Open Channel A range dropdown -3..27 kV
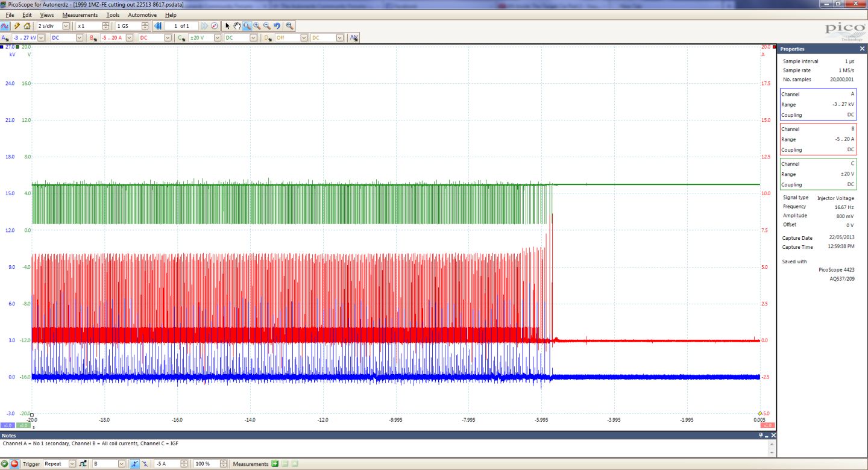868x470 pixels. pos(41,37)
